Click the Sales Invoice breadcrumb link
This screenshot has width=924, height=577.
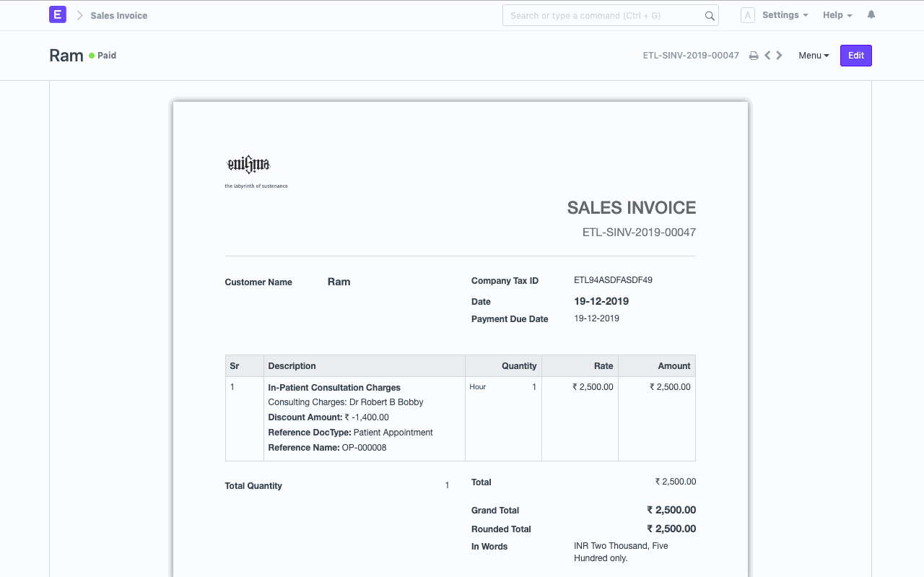[x=119, y=15]
